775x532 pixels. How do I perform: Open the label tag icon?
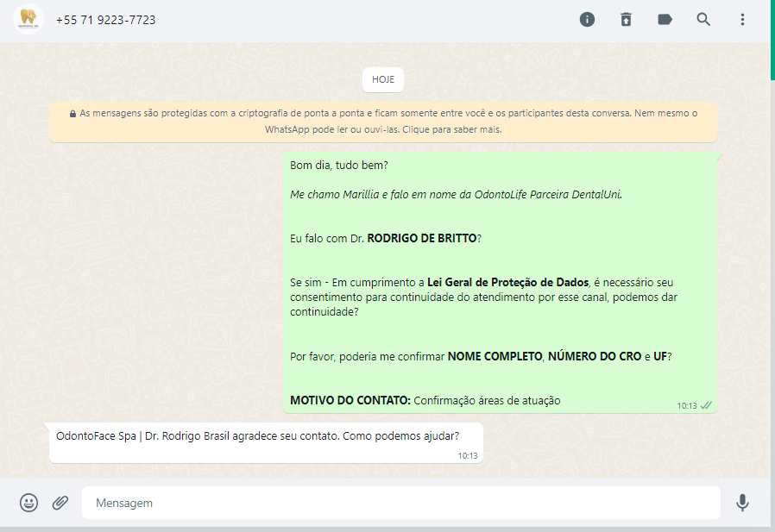tap(665, 19)
